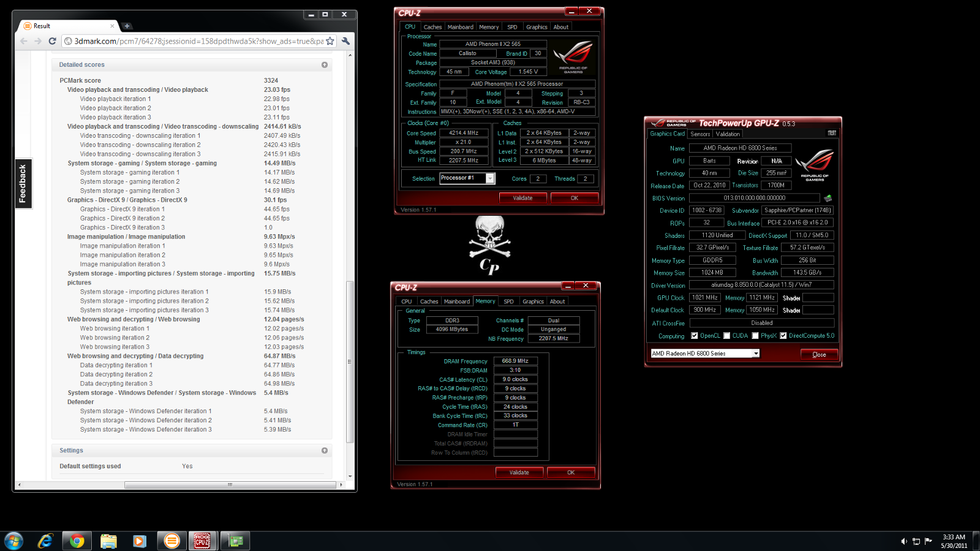Open About tab in top CPU-Z window
Screen dimensions: 980x551
click(561, 27)
